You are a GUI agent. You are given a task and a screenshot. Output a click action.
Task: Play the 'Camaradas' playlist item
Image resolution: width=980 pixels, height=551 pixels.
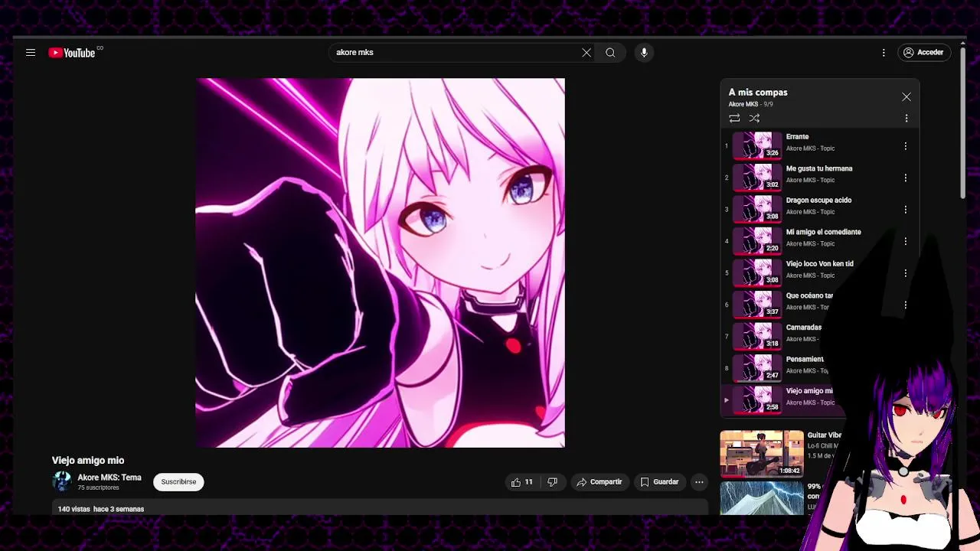pos(781,336)
